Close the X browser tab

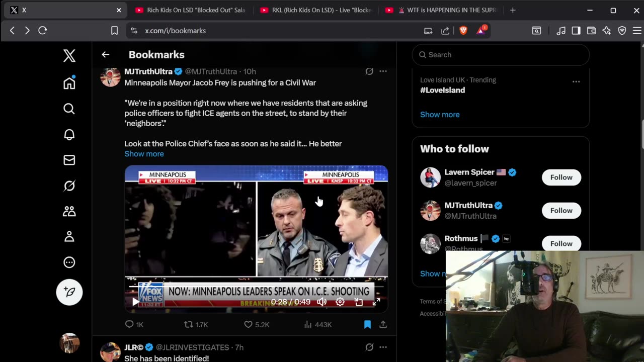pyautogui.click(x=119, y=10)
